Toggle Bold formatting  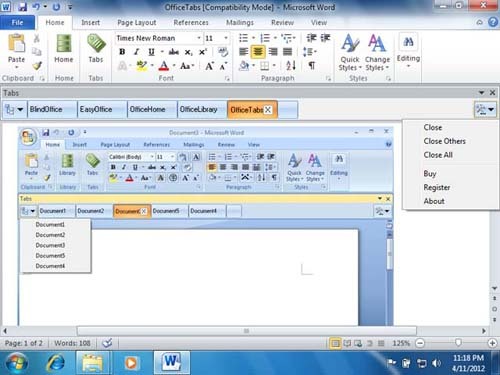tap(122, 52)
